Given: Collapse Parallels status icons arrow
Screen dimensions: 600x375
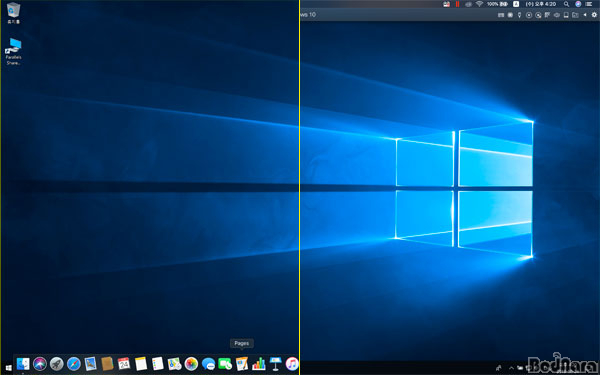Looking at the screenshot, I should (585, 15).
